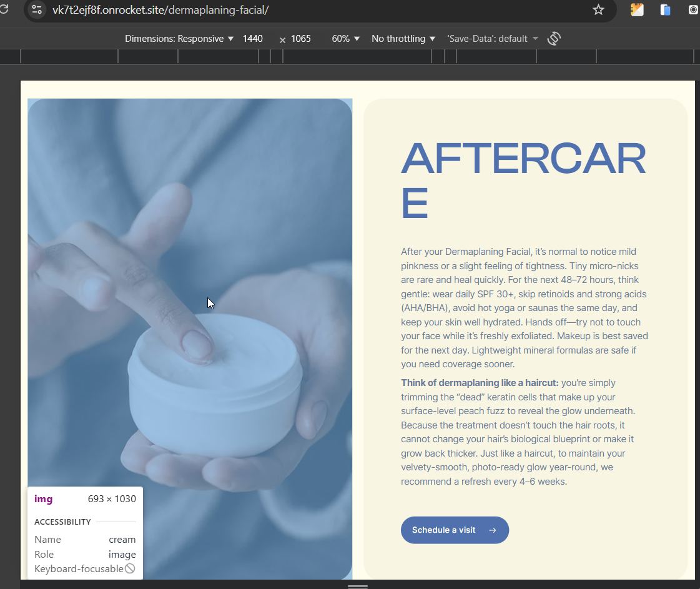Click the 'Think of dermaplaning like a haircut:' text
Viewport: 700px width, 589px height.
point(480,383)
